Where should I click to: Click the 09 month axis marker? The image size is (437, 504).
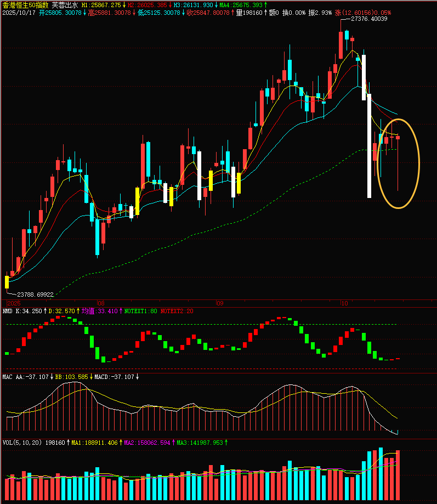coord(220,303)
